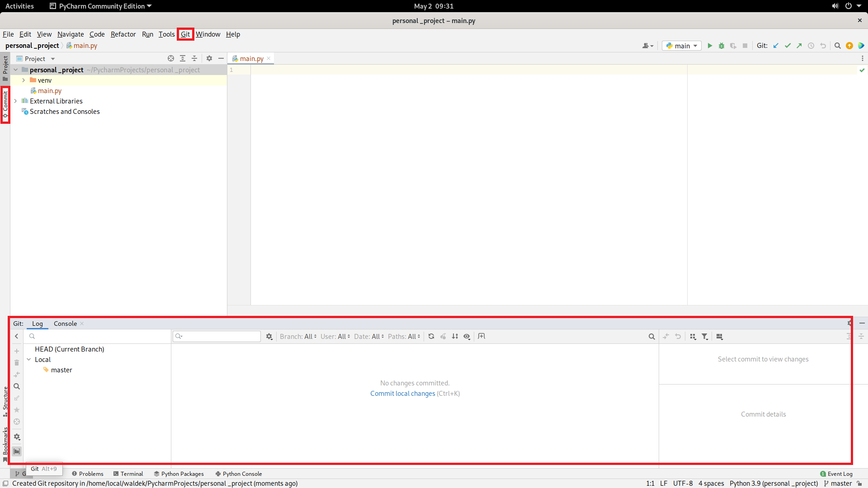Open Python Packages tool window
This screenshot has width=868, height=488.
(x=179, y=474)
